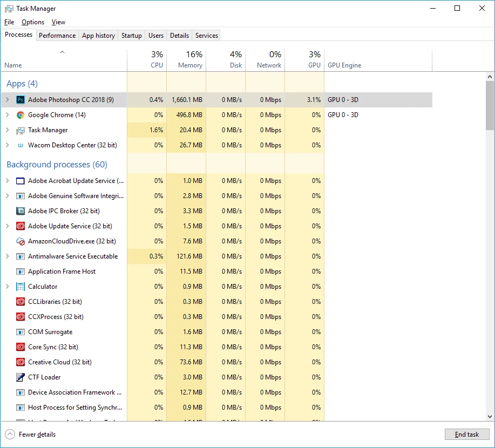Sort by the Memory column header
Viewport: 495px width, 448px height.
click(x=186, y=60)
